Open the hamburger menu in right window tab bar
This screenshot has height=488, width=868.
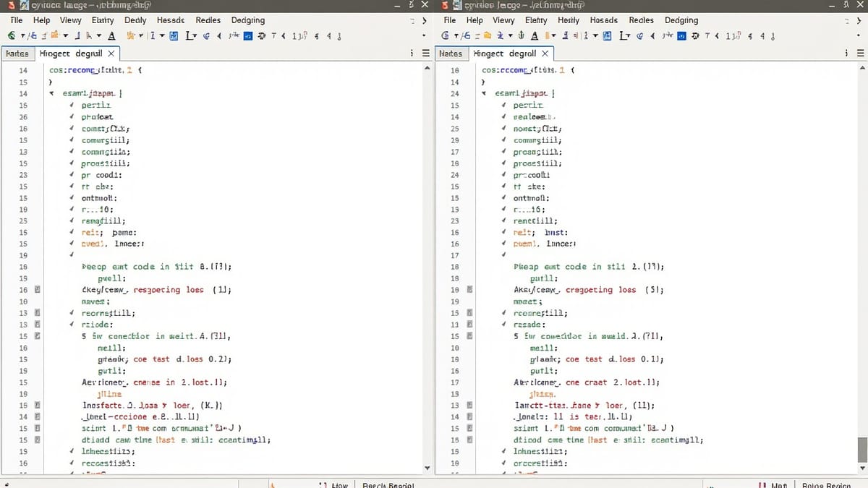coord(860,53)
